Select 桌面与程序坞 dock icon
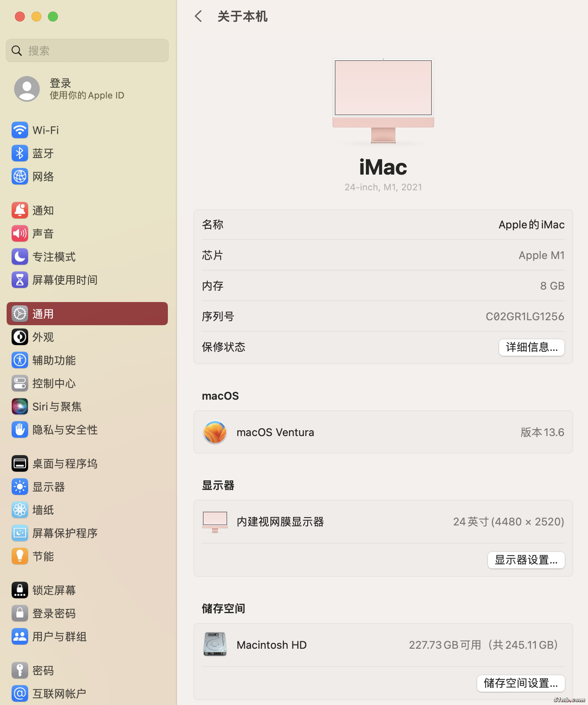588x705 pixels. pyautogui.click(x=20, y=464)
